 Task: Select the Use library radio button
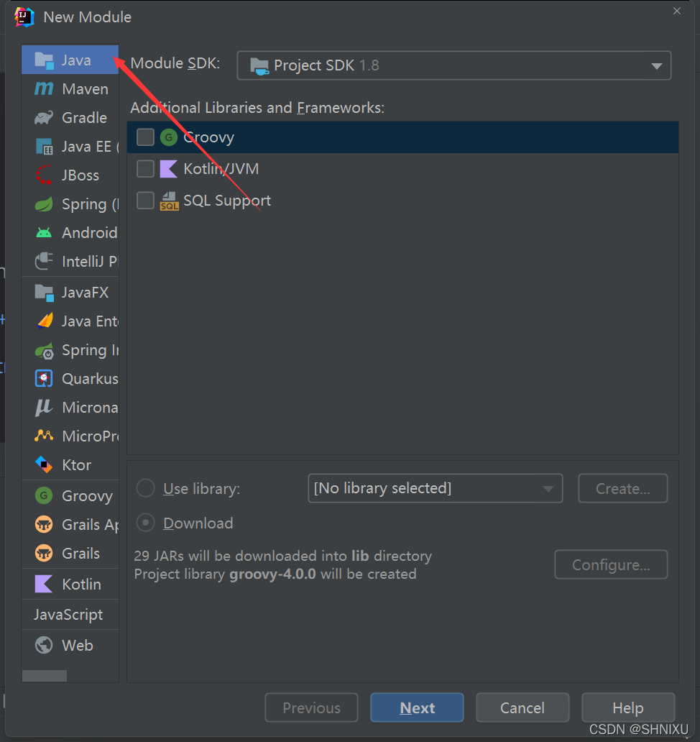[x=145, y=488]
